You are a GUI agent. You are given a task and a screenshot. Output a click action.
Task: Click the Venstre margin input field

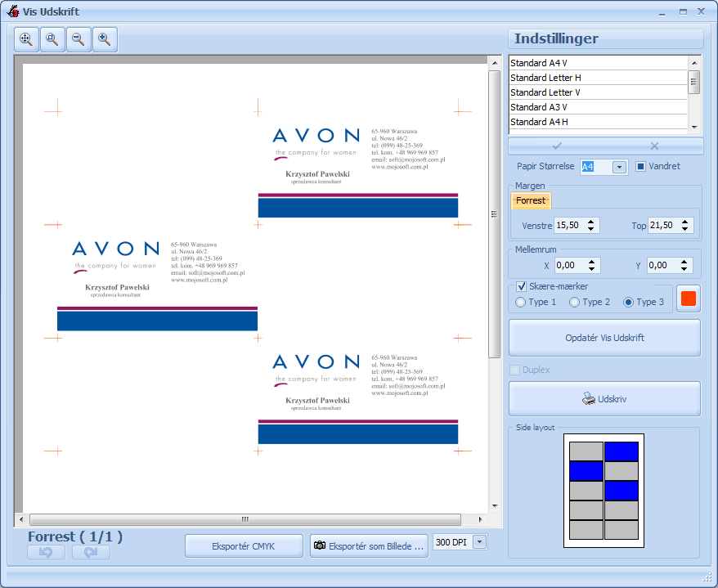(570, 226)
